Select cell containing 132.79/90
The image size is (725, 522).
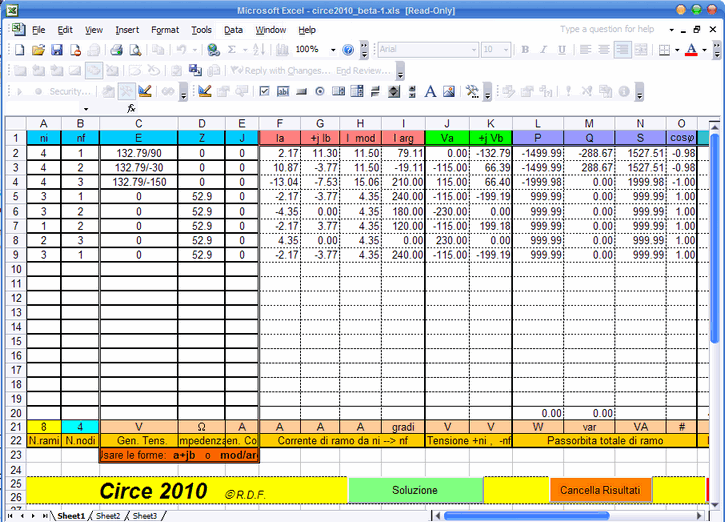click(x=138, y=153)
